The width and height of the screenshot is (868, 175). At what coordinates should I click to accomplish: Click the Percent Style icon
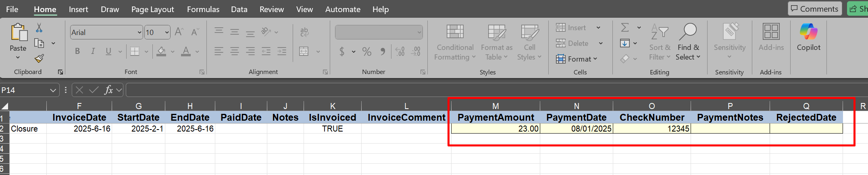tap(366, 51)
